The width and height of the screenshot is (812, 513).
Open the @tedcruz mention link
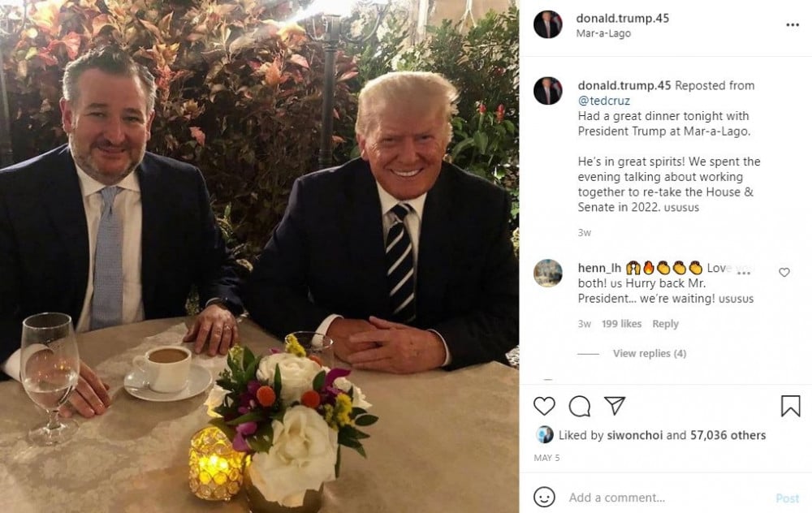(604, 101)
